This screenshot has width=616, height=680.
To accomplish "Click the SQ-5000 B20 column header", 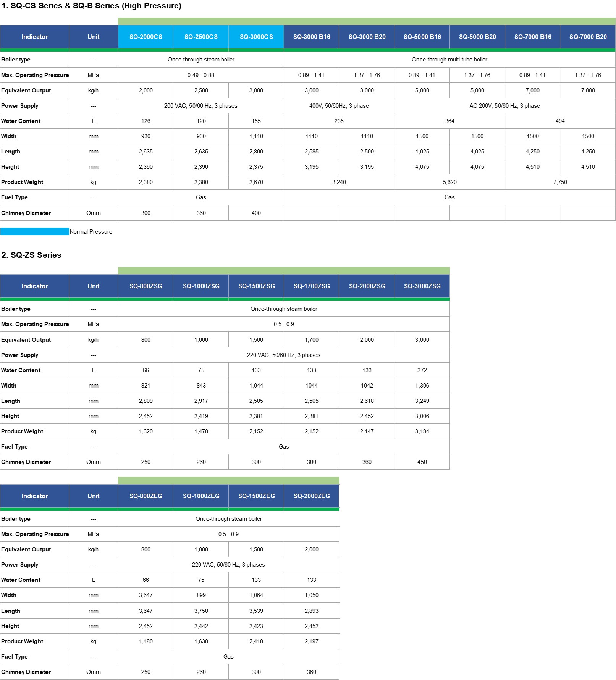I will click(477, 37).
